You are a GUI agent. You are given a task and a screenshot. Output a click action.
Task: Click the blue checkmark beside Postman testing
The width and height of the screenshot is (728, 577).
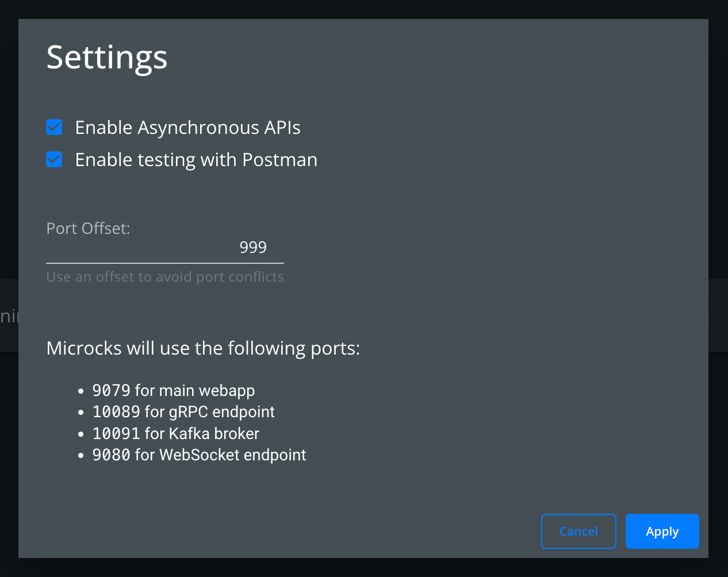pyautogui.click(x=53, y=159)
